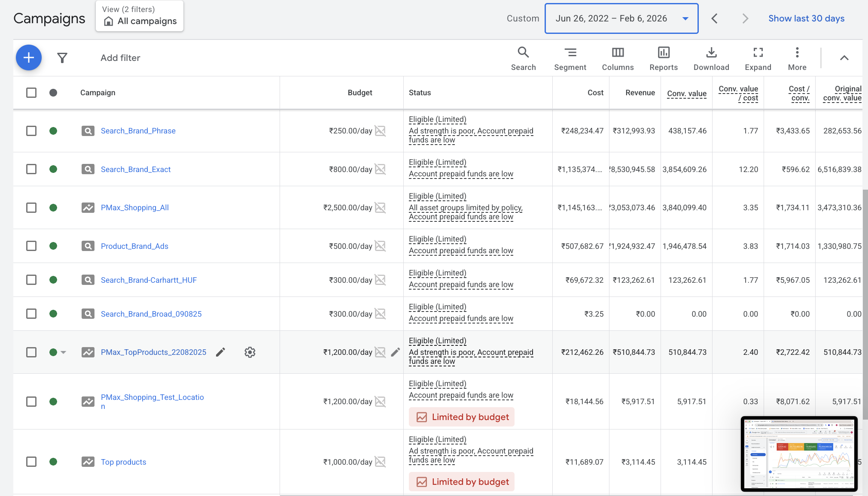Check the Search_Brand_Phrase row checkbox
The image size is (868, 496).
[x=31, y=131]
